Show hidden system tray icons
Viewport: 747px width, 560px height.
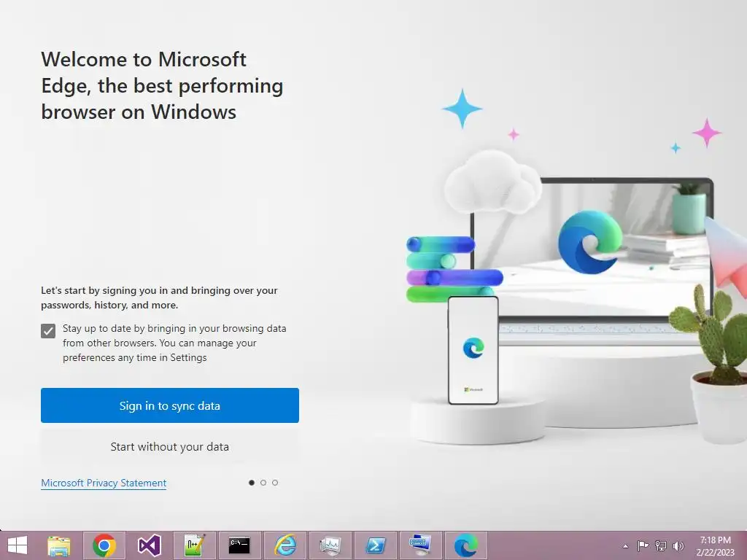pos(625,546)
